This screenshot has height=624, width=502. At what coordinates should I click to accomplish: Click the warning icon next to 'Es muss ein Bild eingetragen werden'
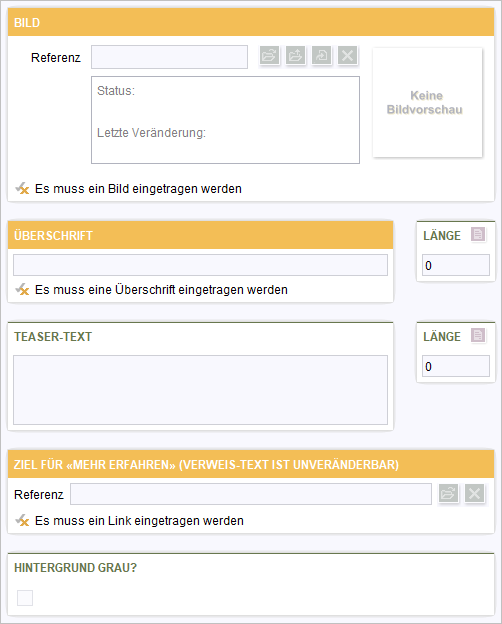[22, 188]
